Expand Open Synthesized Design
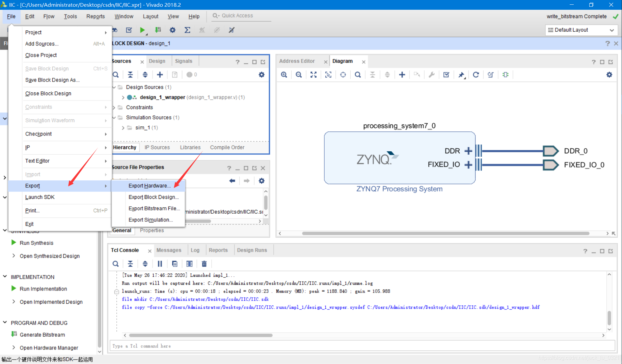 [13, 256]
